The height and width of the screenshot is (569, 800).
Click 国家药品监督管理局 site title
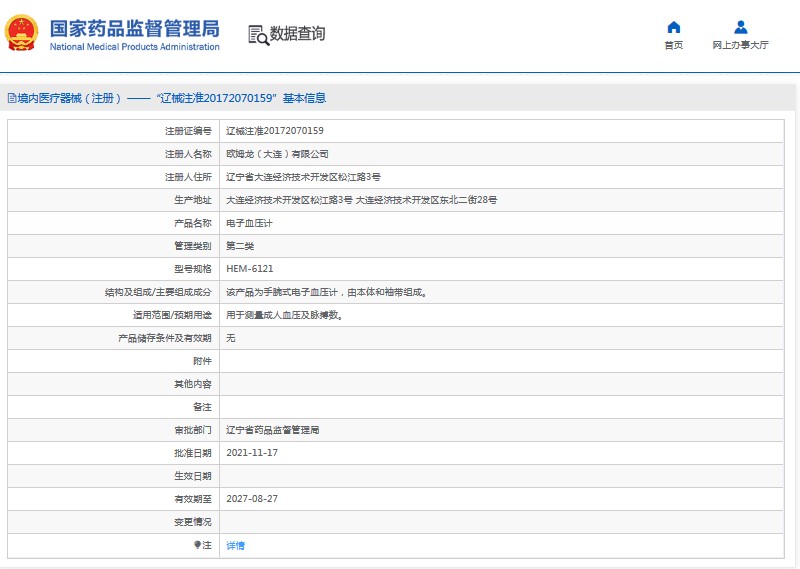(x=135, y=29)
